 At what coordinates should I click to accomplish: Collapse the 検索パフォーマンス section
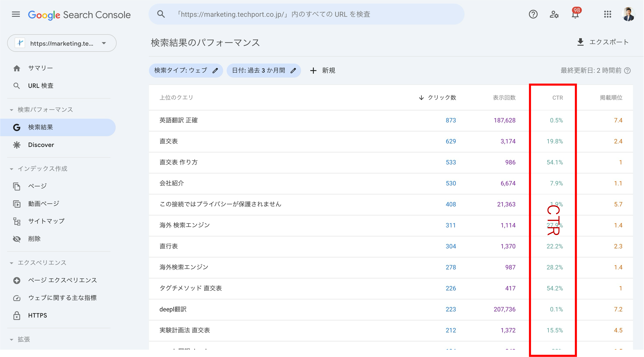11,110
